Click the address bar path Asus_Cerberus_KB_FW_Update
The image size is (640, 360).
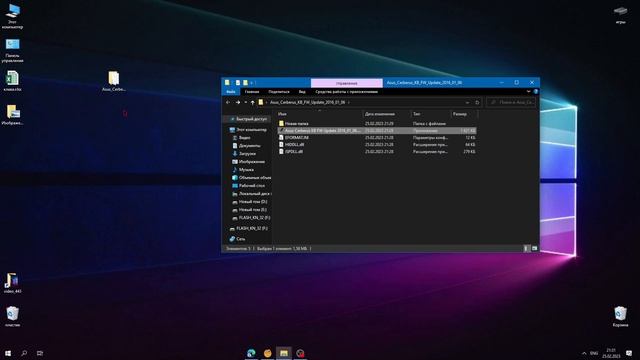click(307, 102)
